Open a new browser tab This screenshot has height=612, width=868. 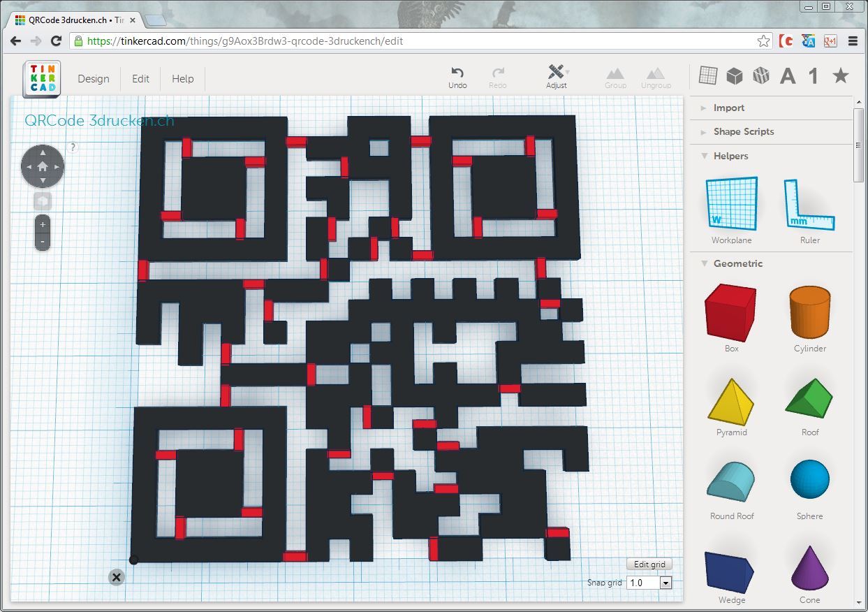click(x=155, y=20)
